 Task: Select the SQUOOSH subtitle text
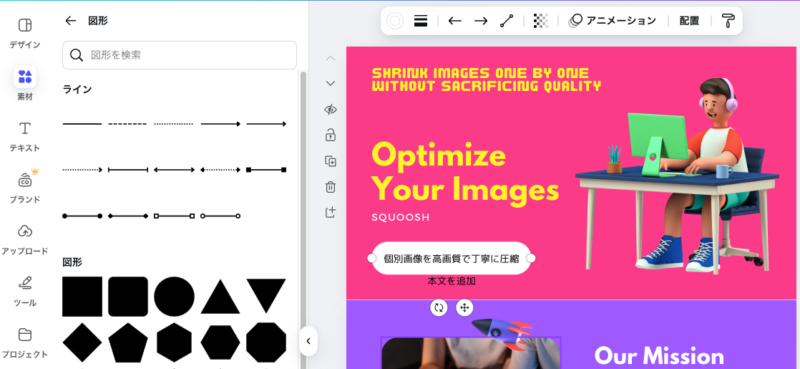click(x=401, y=217)
